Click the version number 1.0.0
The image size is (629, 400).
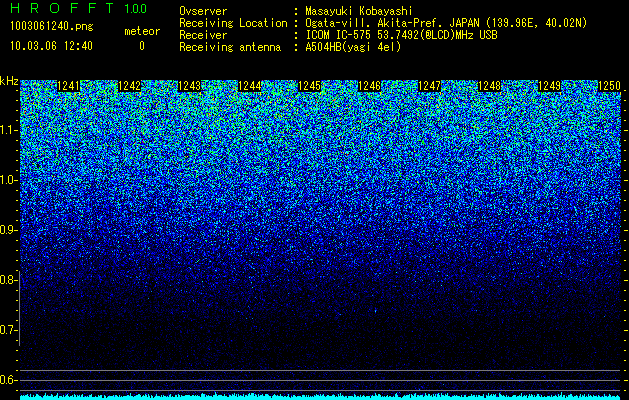136,9
